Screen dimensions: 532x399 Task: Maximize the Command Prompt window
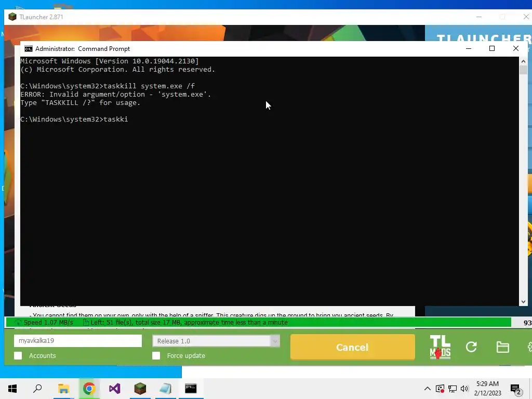(x=492, y=48)
